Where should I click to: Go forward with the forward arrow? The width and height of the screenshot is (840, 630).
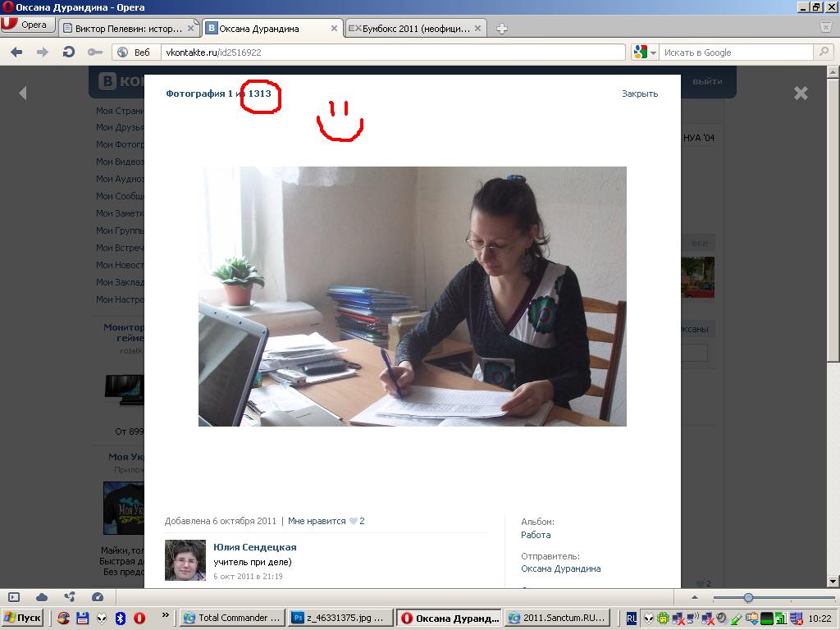point(43,52)
